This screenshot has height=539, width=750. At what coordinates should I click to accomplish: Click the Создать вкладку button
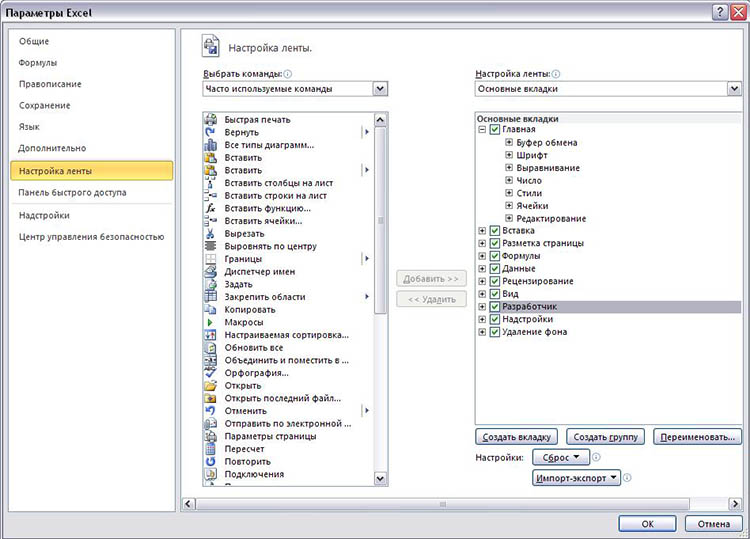click(x=516, y=437)
